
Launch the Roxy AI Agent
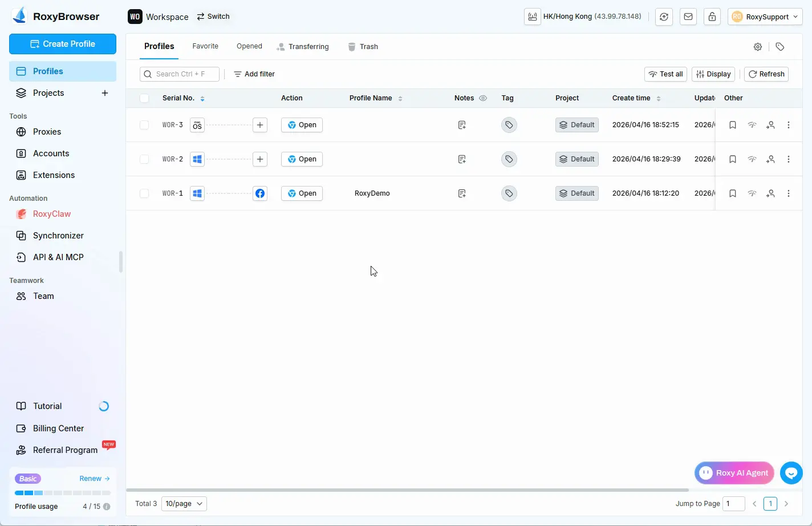point(734,473)
